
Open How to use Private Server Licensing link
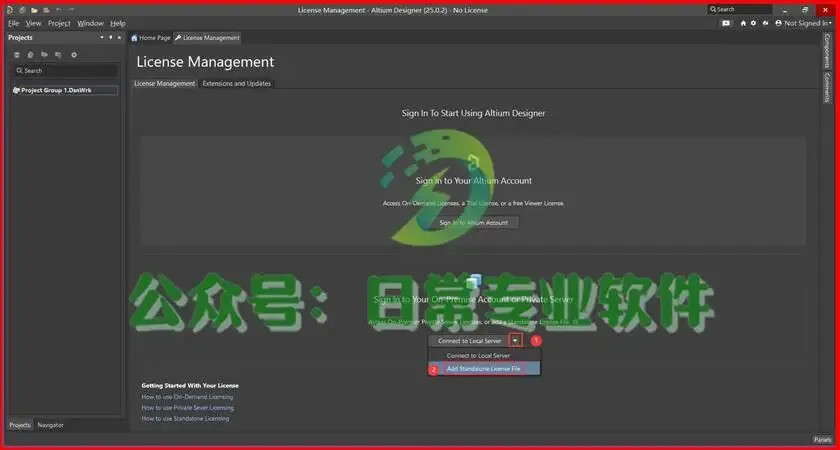point(188,408)
